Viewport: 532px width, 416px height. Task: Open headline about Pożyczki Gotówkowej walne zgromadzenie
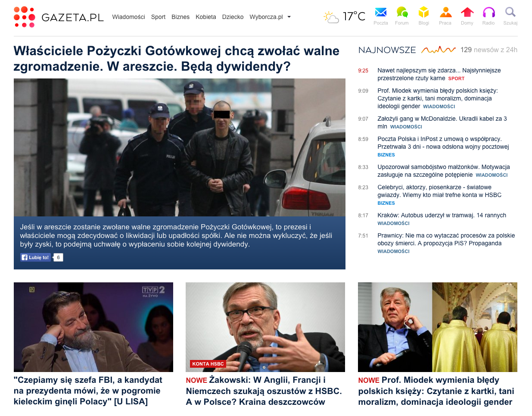[177, 59]
